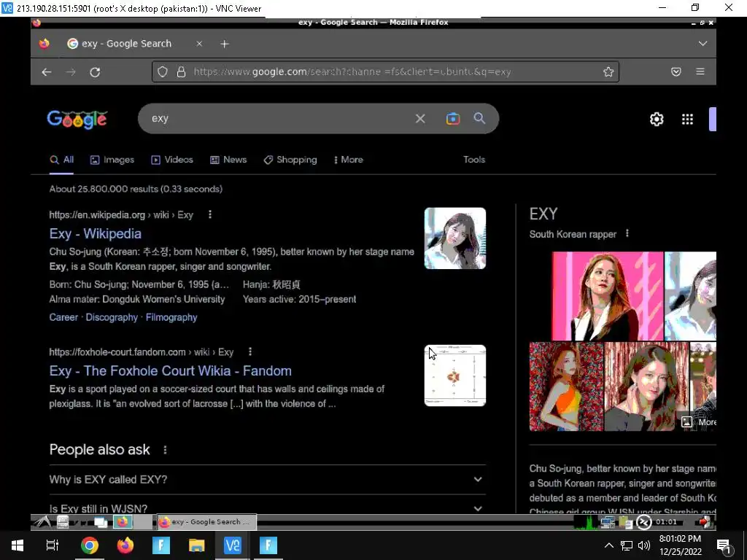Select the VNC Viewer taskbar button
This screenshot has width=747, height=560.
(233, 545)
